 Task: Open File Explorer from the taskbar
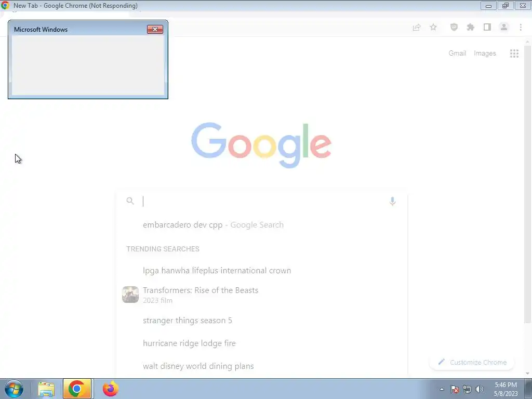(46, 389)
